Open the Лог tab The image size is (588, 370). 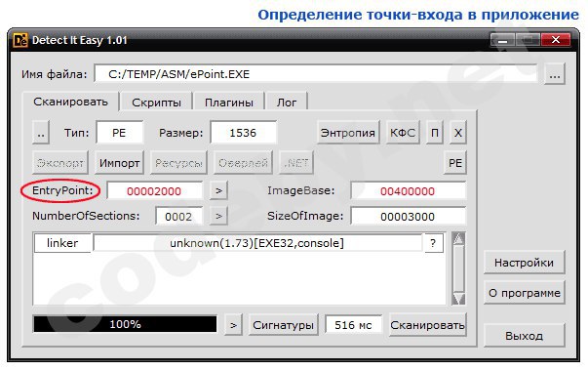point(287,103)
